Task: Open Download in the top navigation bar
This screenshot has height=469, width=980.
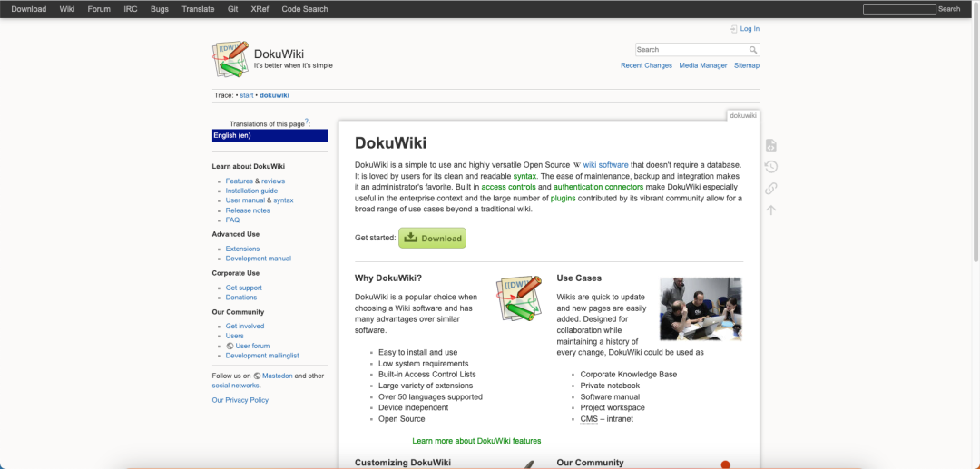Action: (x=29, y=9)
